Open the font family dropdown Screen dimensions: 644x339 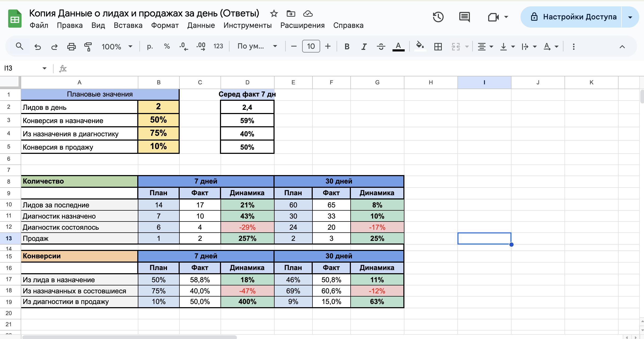(257, 46)
